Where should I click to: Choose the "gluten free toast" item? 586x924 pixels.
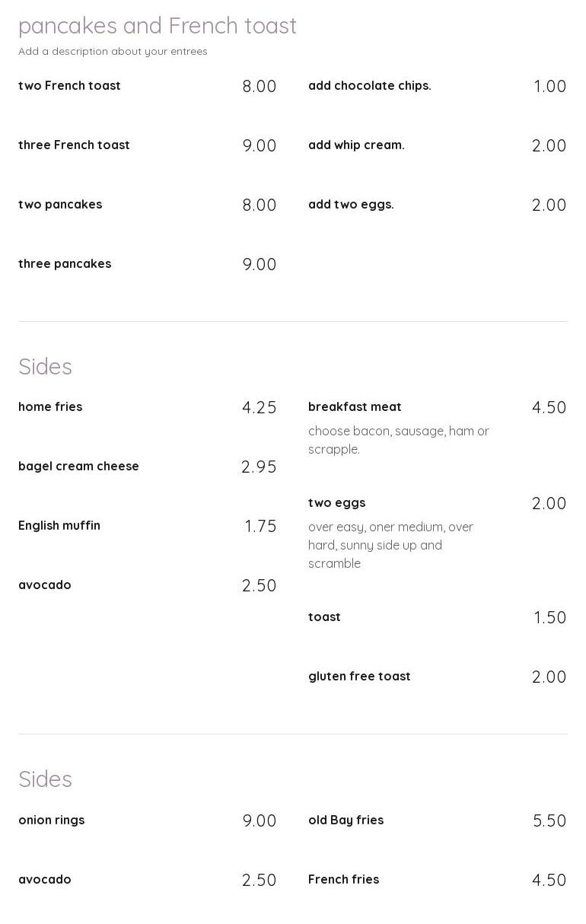coord(359,677)
